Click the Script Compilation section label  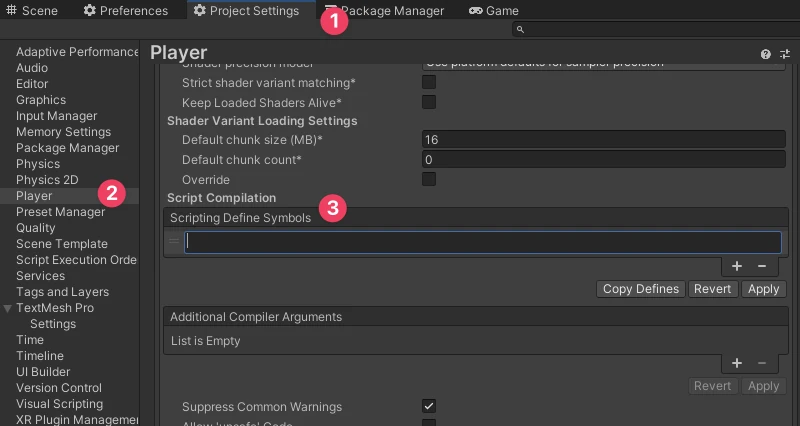[221, 198]
